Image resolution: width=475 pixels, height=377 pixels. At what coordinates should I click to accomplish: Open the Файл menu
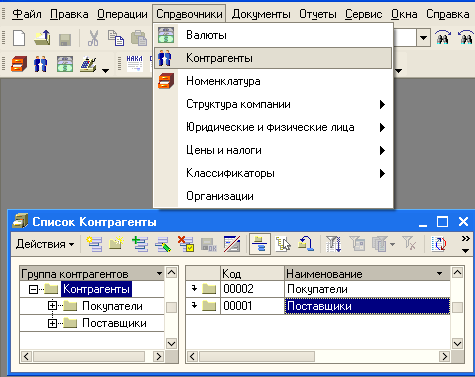[x=27, y=14]
